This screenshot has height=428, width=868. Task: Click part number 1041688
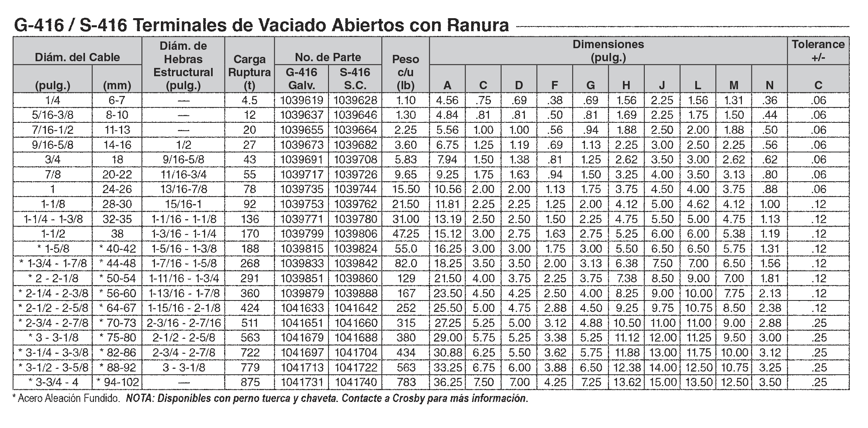point(355,338)
